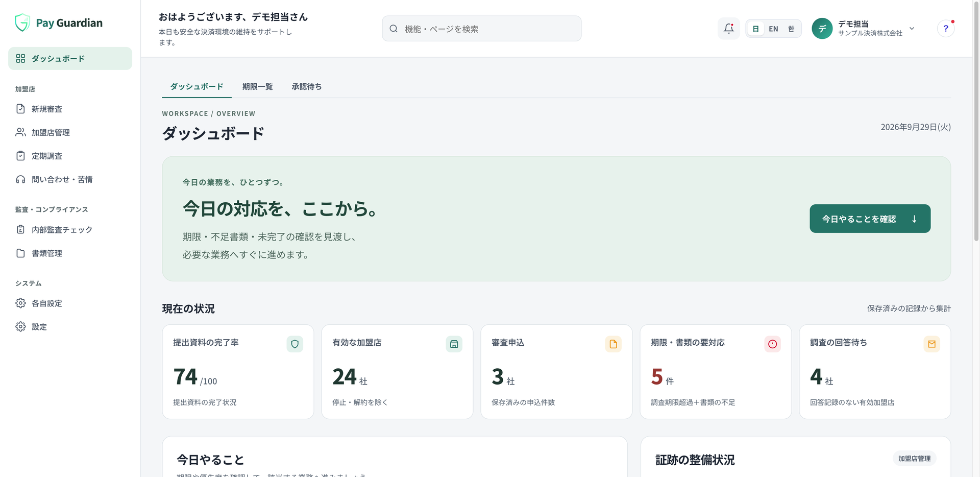Focus the 機能・ページを検索 search field
980x477 pixels.
(482, 29)
